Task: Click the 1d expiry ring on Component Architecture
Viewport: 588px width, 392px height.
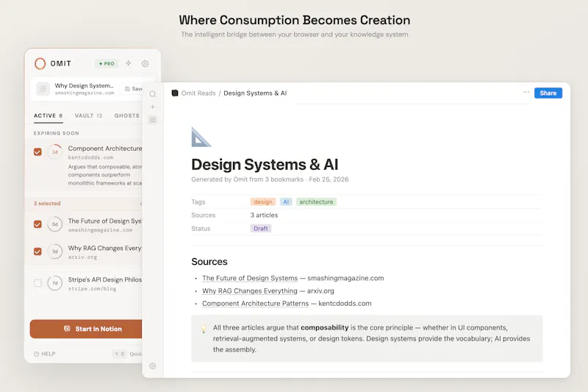Action: coord(54,152)
